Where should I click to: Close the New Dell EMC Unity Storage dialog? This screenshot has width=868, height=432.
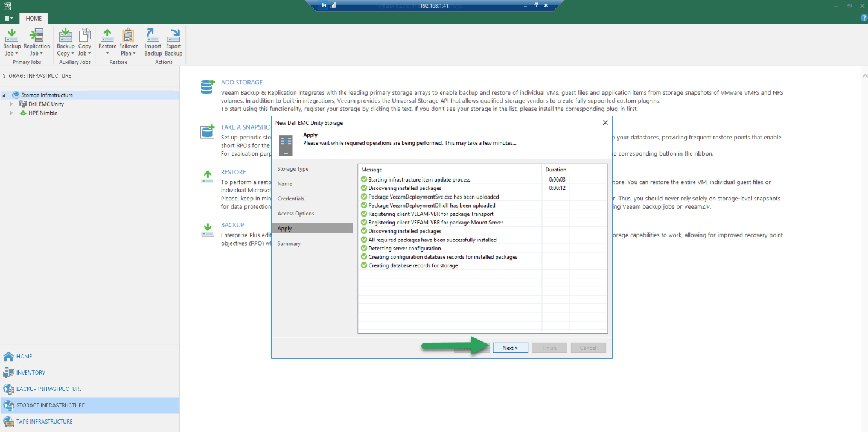coord(605,122)
